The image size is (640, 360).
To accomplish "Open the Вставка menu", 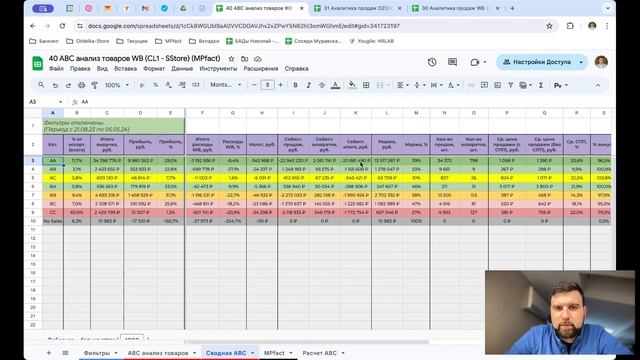I will [125, 69].
